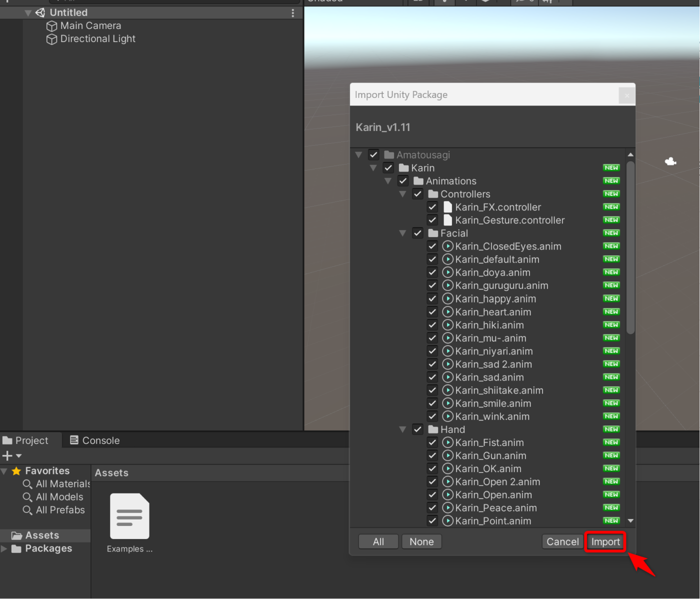This screenshot has height=599, width=700.
Task: Click the package list scrollbar thumb
Action: pyautogui.click(x=630, y=247)
